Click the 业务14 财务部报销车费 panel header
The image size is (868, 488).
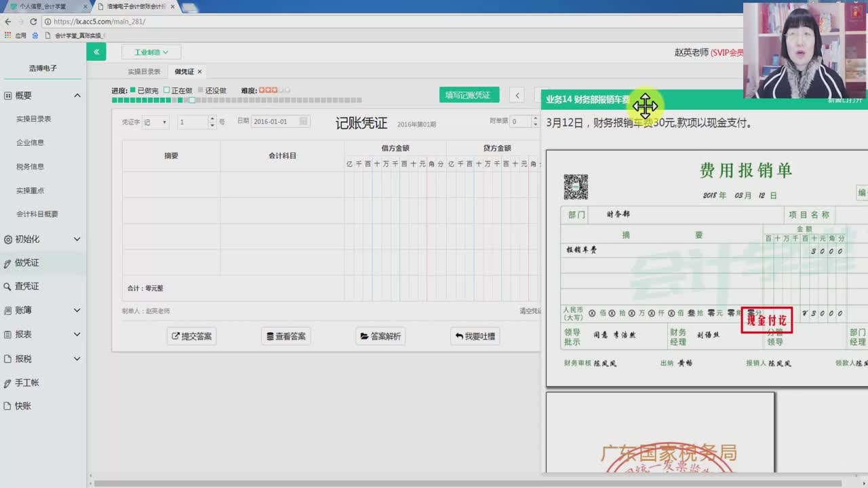(x=704, y=100)
